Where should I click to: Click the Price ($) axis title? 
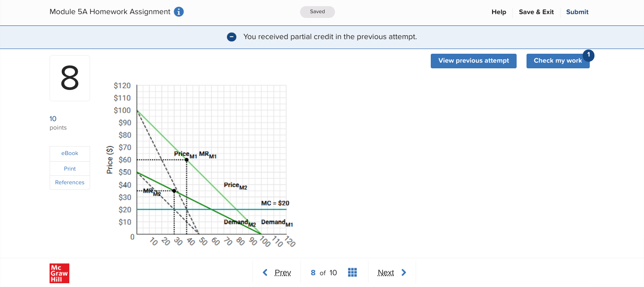pyautogui.click(x=110, y=160)
